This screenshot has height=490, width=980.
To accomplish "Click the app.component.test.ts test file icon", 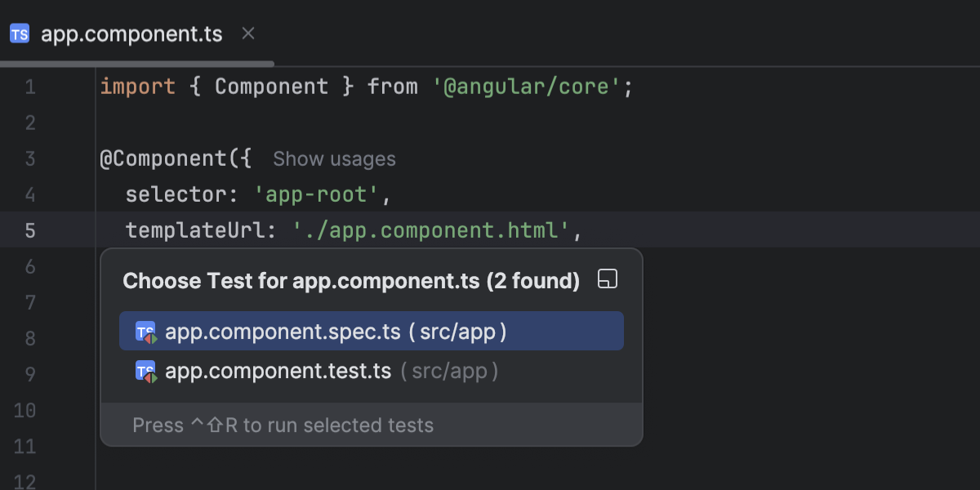I will [x=145, y=372].
